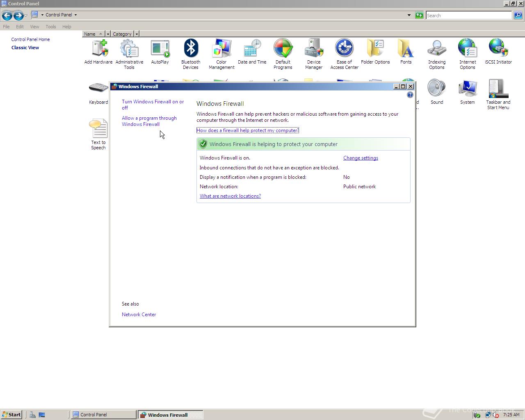525x420 pixels.
Task: Open Default Programs
Action: pyautogui.click(x=283, y=55)
